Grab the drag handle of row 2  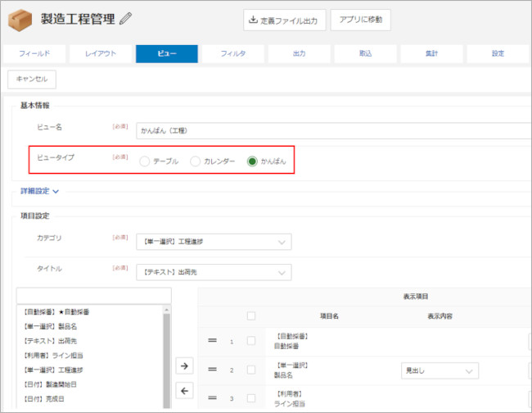coord(213,370)
